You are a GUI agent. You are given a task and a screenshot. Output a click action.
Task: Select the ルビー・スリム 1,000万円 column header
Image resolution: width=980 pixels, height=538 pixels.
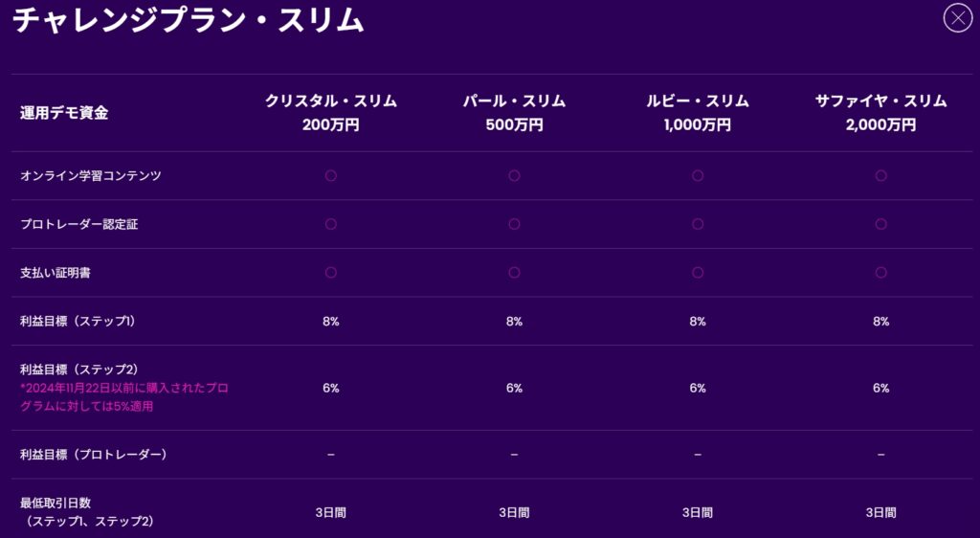tap(698, 113)
